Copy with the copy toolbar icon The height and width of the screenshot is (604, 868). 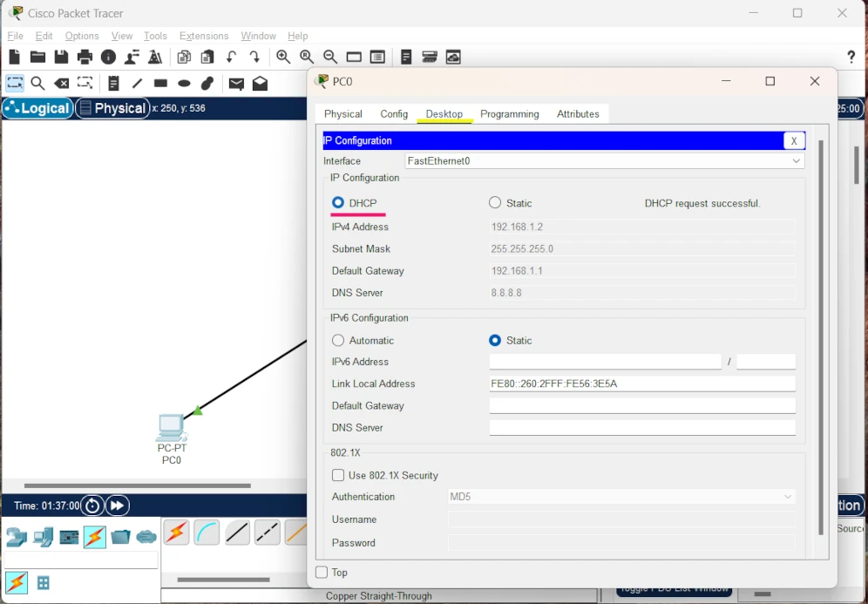(x=184, y=57)
